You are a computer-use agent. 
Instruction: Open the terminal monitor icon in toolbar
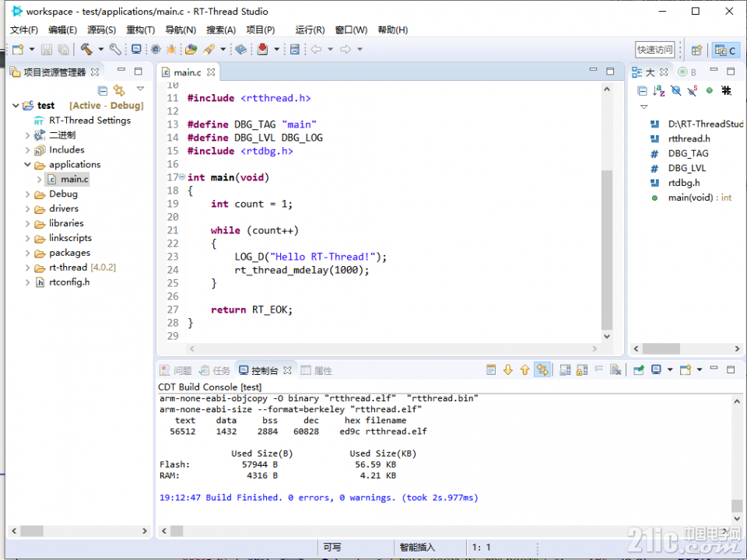pyautogui.click(x=137, y=49)
